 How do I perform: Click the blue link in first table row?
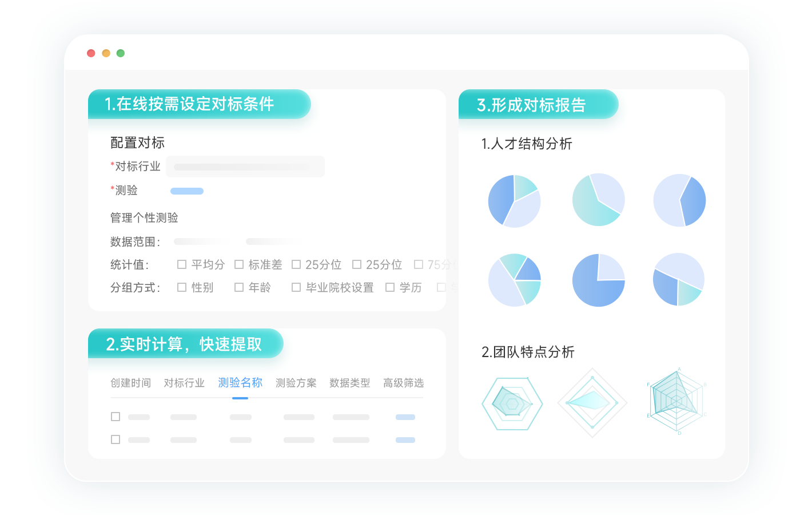click(x=405, y=417)
